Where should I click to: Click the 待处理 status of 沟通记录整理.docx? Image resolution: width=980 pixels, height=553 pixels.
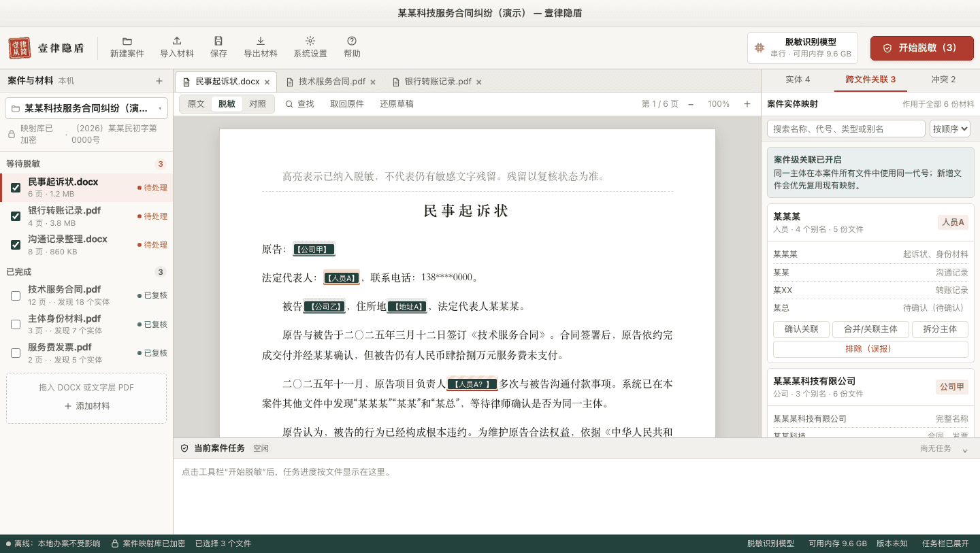point(152,245)
